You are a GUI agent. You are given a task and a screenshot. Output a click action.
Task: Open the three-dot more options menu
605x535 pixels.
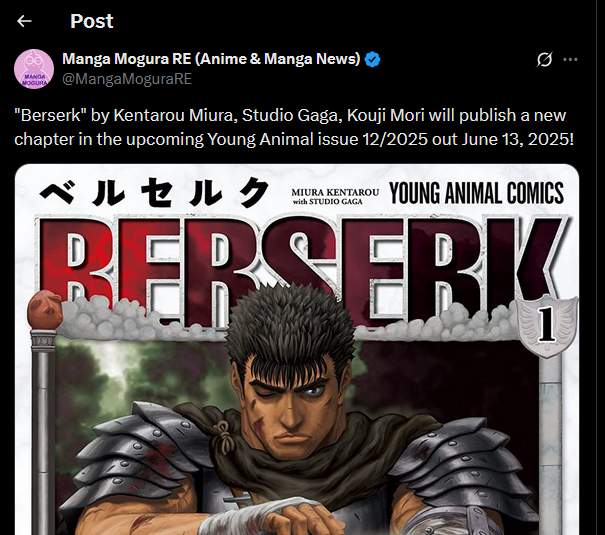570,59
